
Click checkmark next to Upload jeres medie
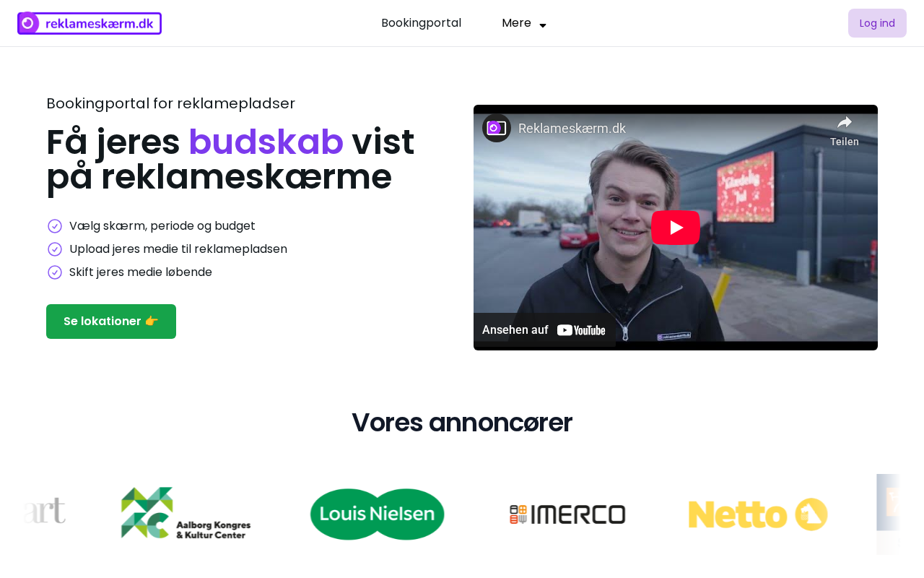[x=55, y=249]
